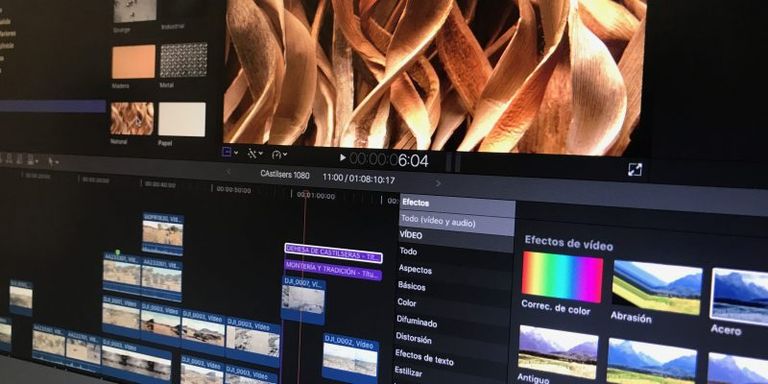Choose the Difuminado effects category
The height and width of the screenshot is (384, 768).
[x=416, y=321]
